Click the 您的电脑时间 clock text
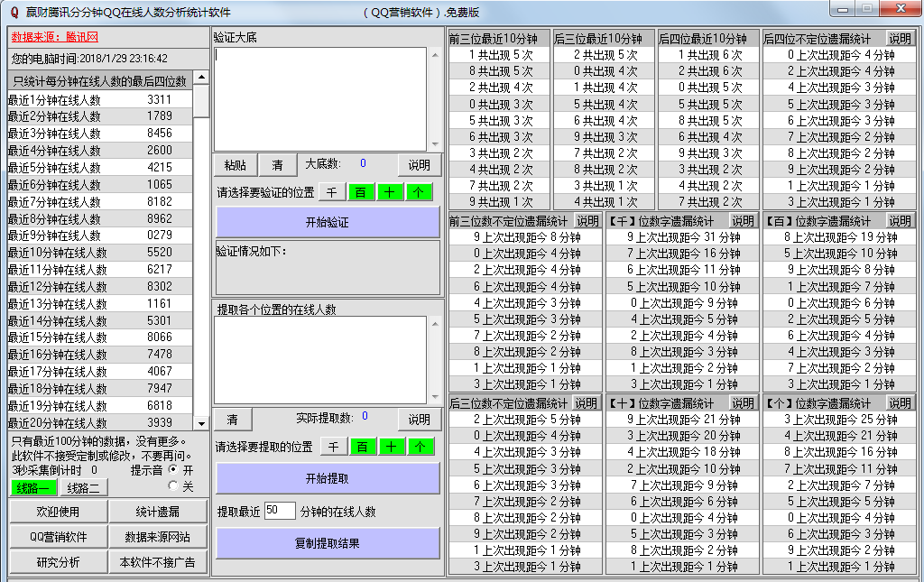 pos(89,59)
